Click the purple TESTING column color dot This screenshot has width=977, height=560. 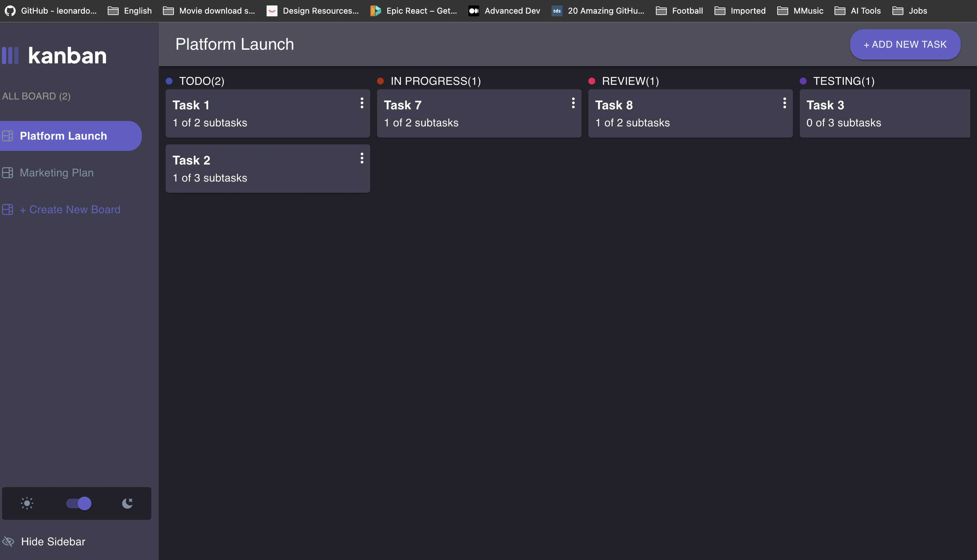click(803, 81)
